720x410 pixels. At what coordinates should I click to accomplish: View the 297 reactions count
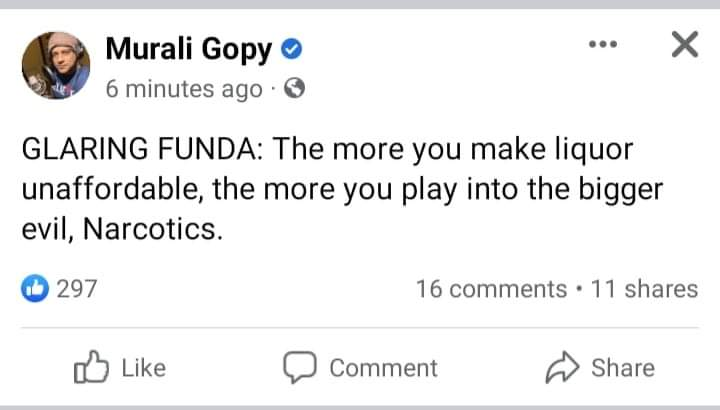point(76,289)
